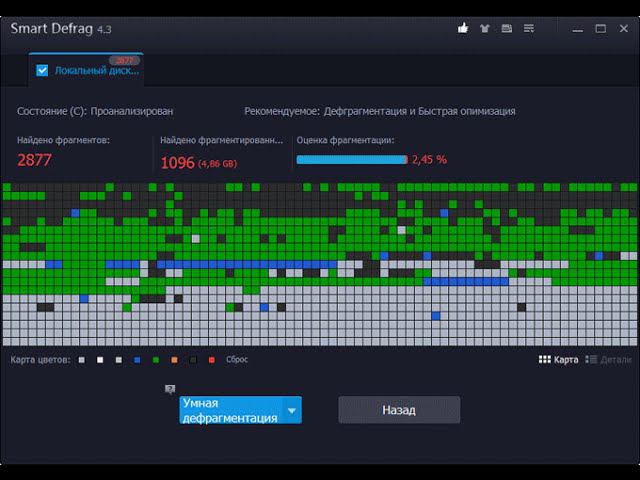Click the Назад button
Image resolution: width=640 pixels, height=480 pixels.
399,410
